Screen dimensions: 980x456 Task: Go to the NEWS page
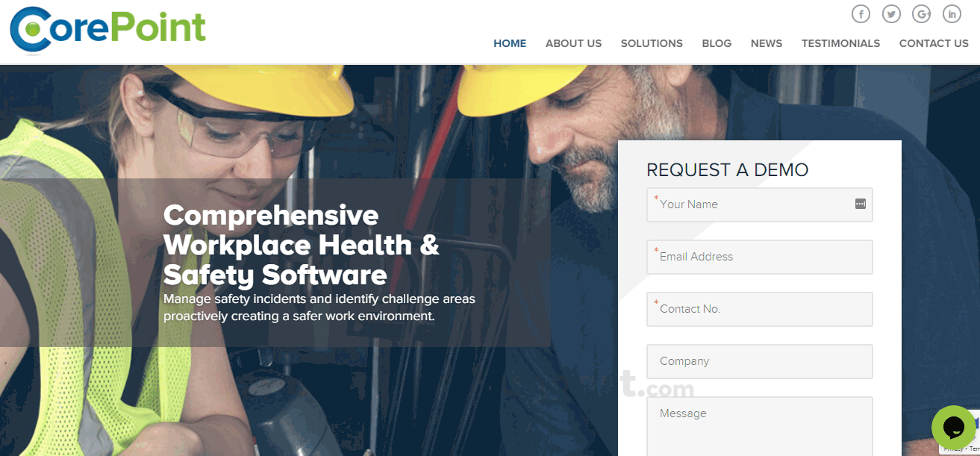[767, 43]
